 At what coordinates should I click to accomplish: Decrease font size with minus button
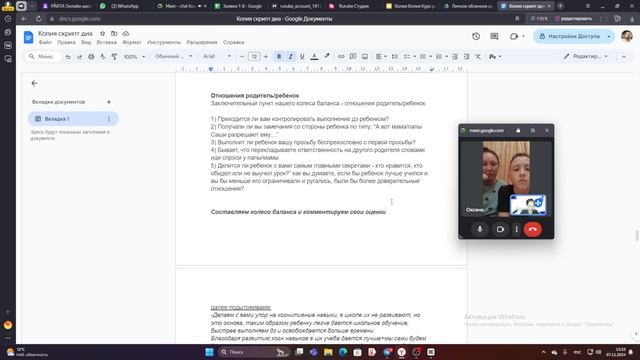pos(242,56)
